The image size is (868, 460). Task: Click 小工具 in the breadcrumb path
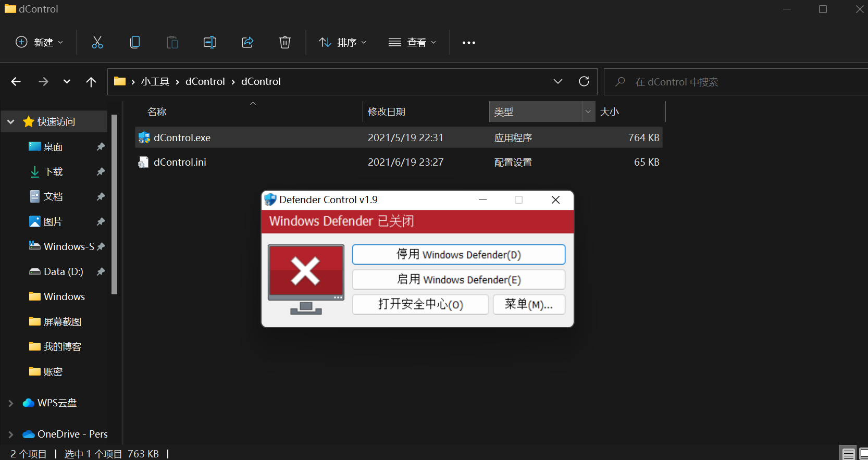coord(155,82)
